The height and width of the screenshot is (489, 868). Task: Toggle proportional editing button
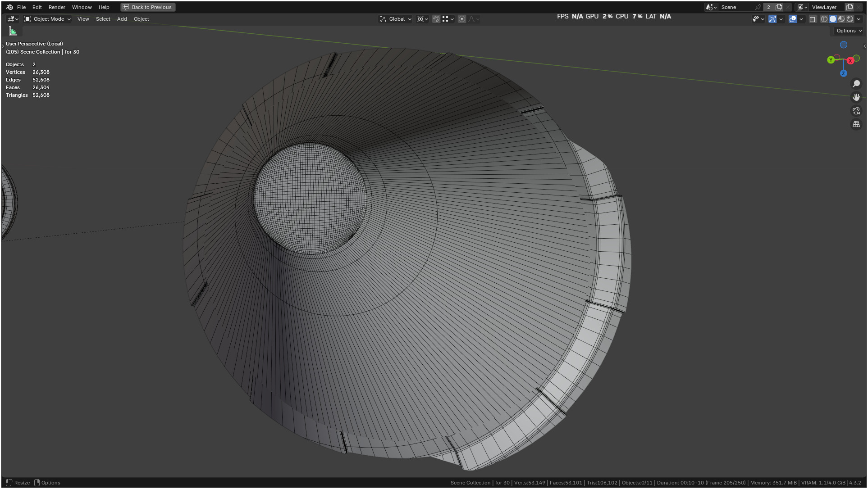[461, 19]
